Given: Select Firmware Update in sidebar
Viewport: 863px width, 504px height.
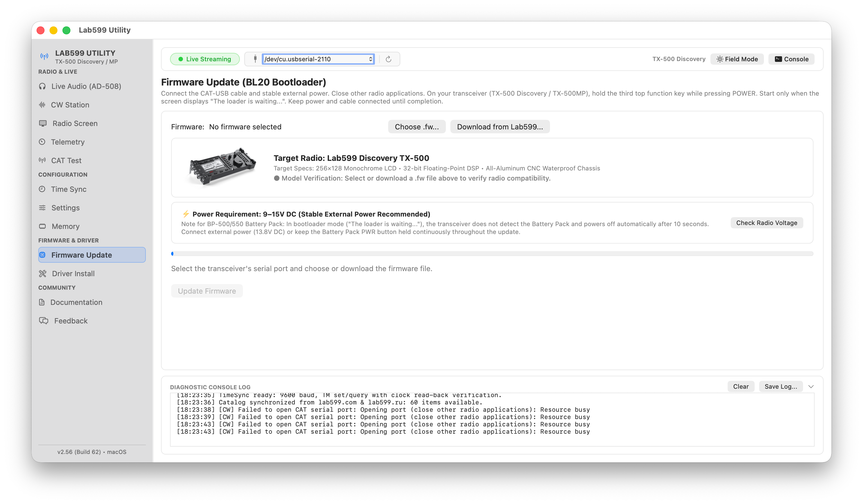Looking at the screenshot, I should [92, 255].
